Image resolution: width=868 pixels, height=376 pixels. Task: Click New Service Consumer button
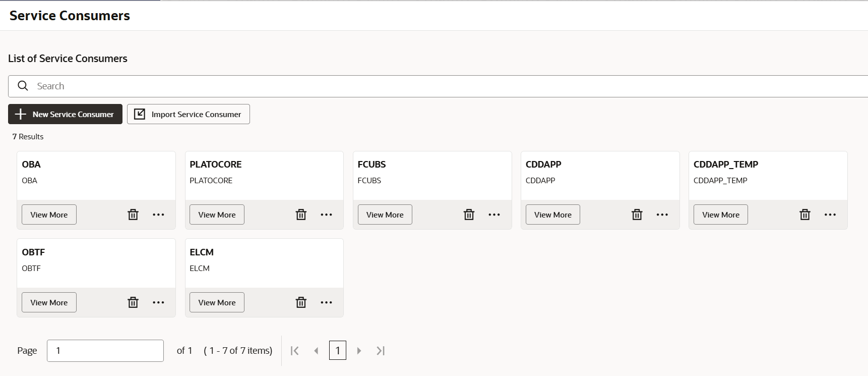pos(65,114)
